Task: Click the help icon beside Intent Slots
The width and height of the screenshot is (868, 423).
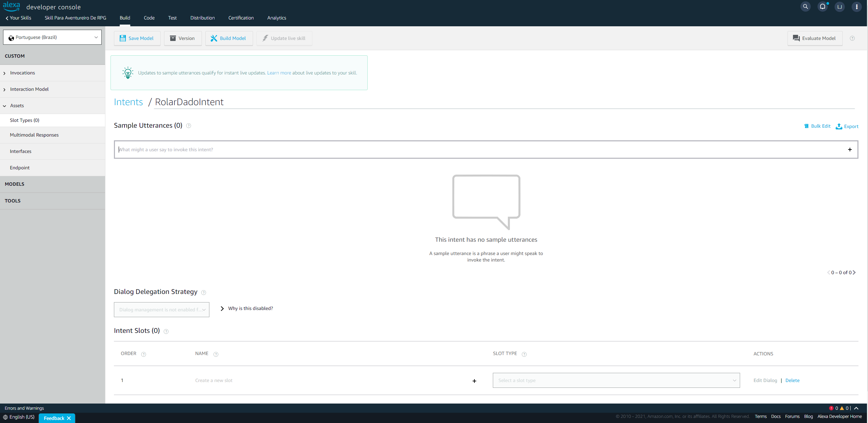Action: pos(166,331)
